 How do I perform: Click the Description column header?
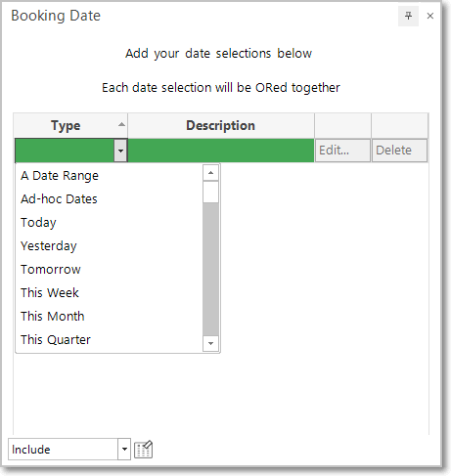(x=221, y=125)
